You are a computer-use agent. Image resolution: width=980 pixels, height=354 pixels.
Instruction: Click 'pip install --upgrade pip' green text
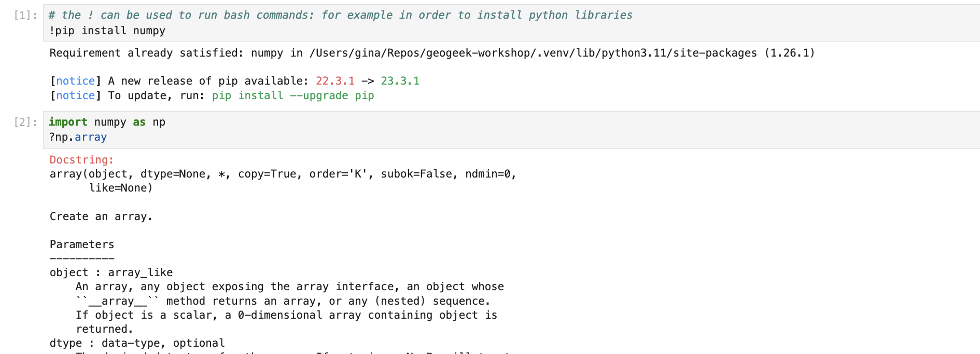point(293,96)
